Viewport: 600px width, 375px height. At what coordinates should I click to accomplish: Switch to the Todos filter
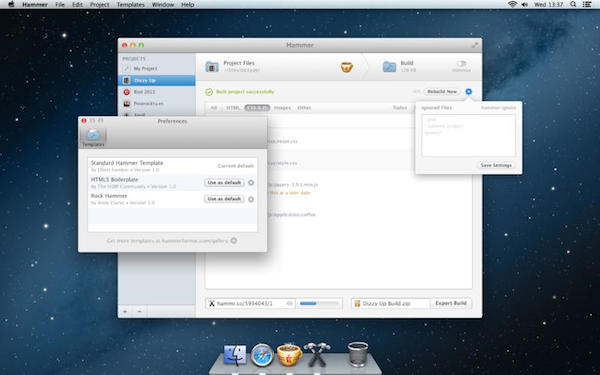coord(400,108)
